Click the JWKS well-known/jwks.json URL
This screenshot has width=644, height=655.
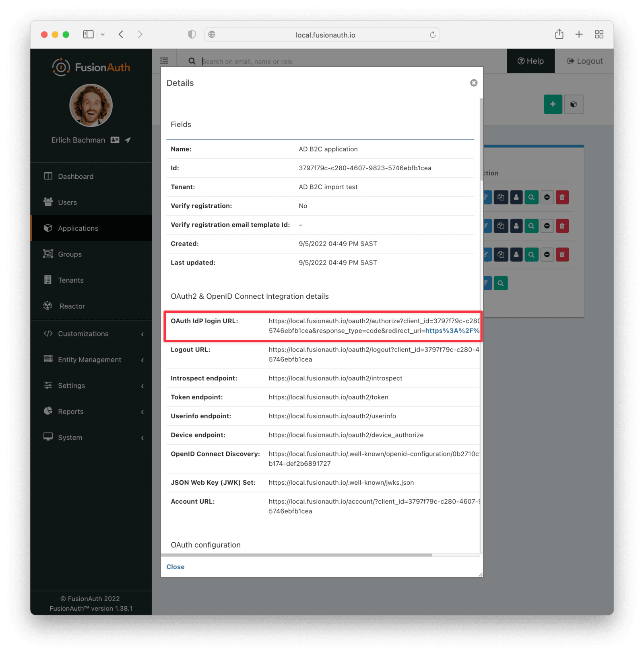(x=341, y=482)
